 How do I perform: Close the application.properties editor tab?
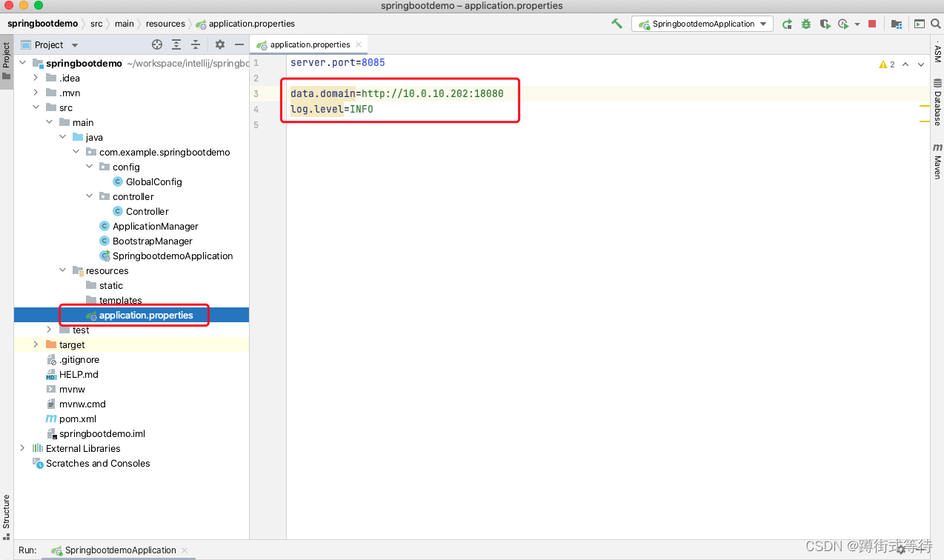tap(359, 44)
